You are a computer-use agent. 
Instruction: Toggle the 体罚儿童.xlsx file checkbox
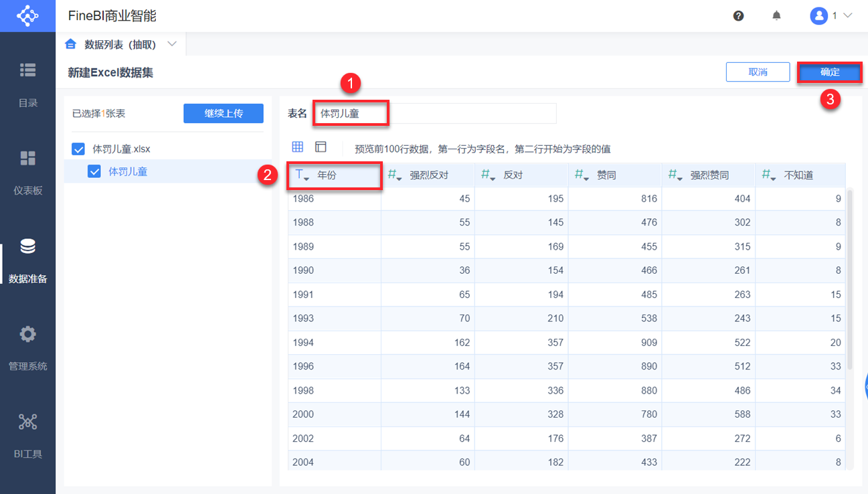tap(78, 149)
